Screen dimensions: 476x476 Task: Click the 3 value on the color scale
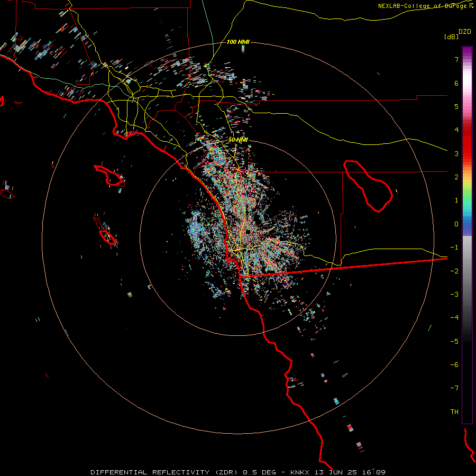pyautogui.click(x=456, y=153)
